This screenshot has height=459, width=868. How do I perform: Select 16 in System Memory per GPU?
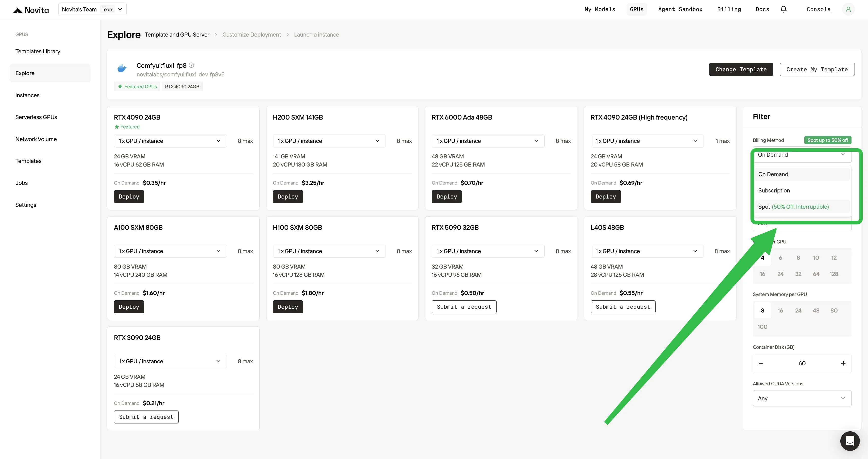click(780, 310)
